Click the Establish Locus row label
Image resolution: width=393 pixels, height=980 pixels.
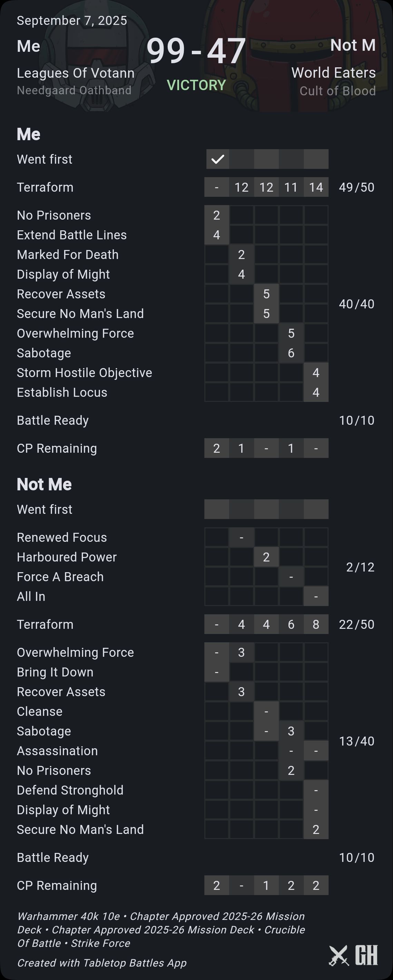click(x=62, y=392)
